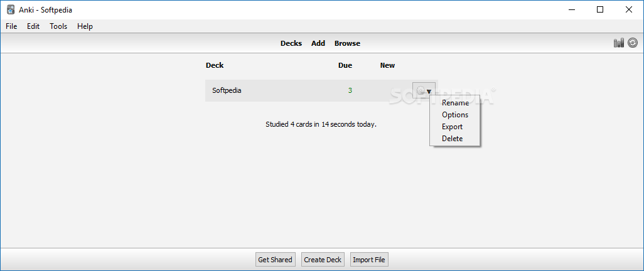Screen dimensions: 644x271
Task: Open the Edit menu
Action: 33,26
